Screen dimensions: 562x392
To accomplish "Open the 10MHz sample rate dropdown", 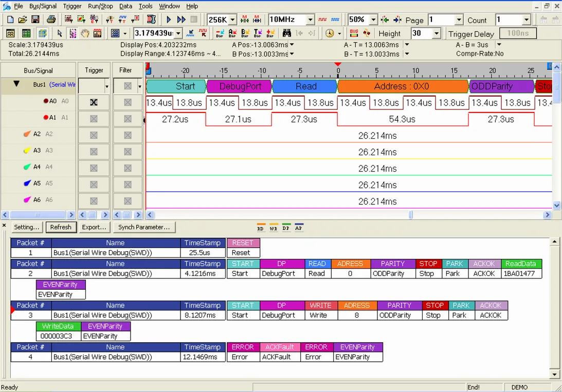I will pos(311,20).
